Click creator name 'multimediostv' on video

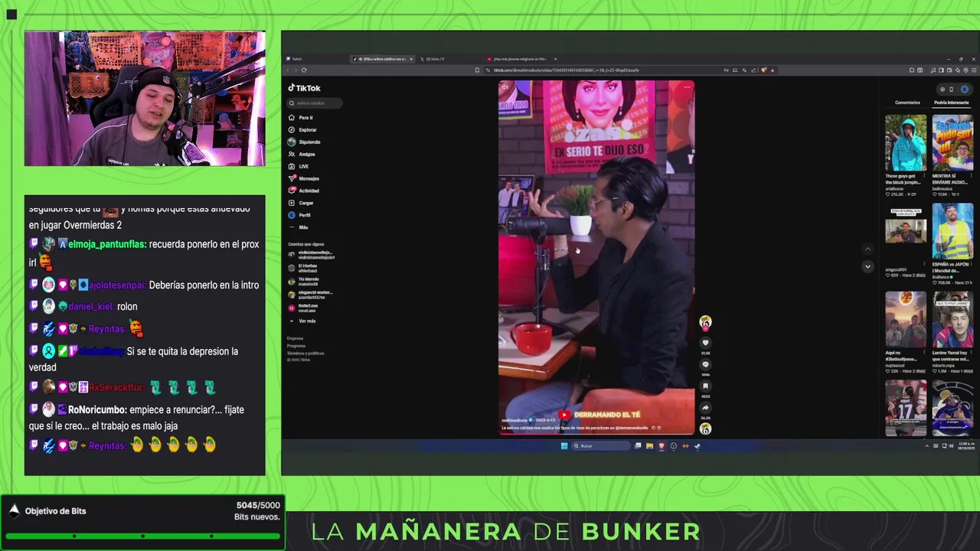pos(514,420)
